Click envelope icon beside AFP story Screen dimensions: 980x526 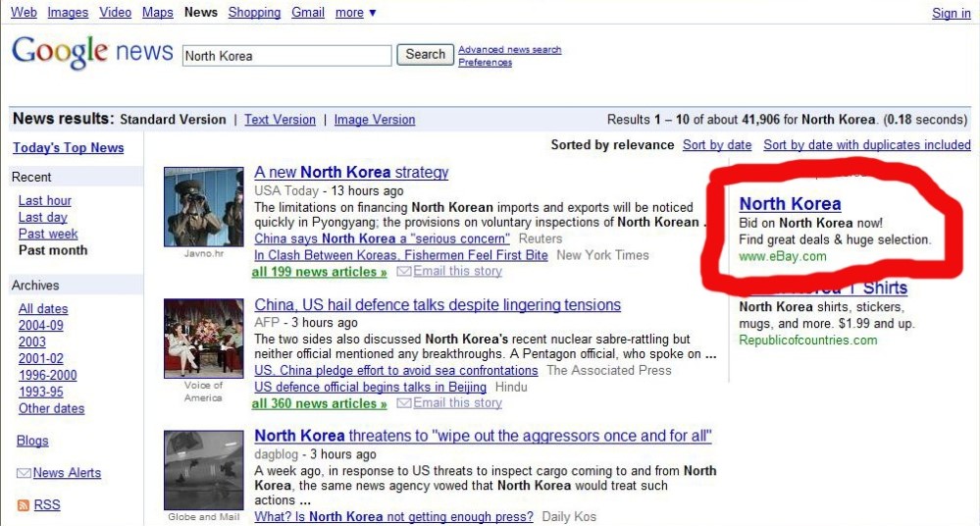(x=404, y=403)
